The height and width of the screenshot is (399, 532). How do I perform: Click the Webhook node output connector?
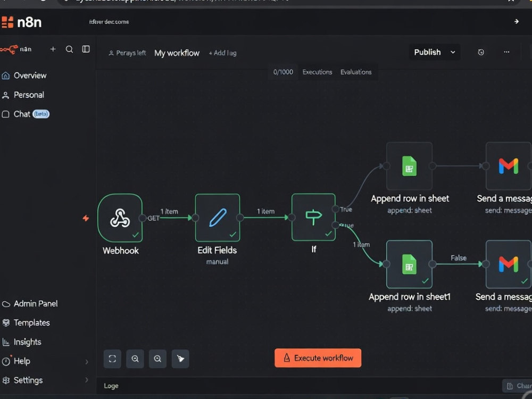point(143,218)
